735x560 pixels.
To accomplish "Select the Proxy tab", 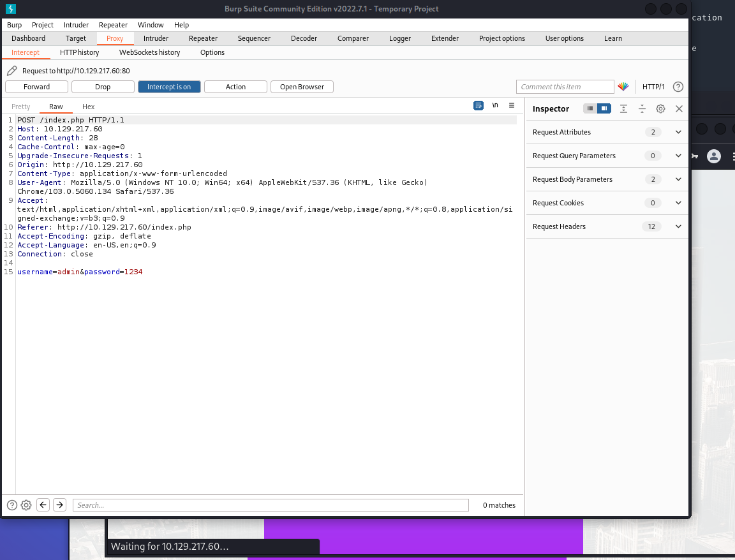I will coord(115,38).
